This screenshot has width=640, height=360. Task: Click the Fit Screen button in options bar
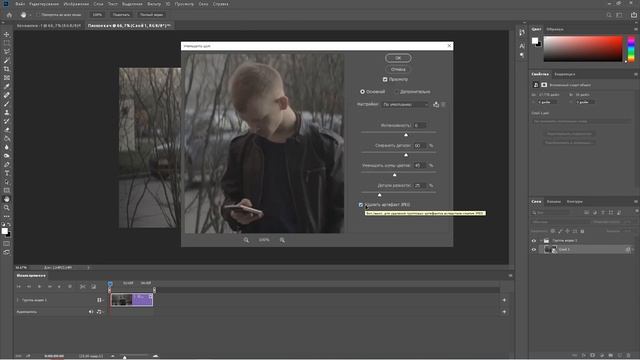click(121, 15)
